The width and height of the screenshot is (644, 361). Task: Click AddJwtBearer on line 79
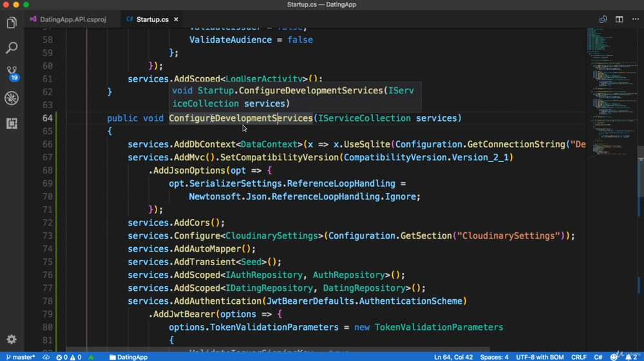pos(184,315)
